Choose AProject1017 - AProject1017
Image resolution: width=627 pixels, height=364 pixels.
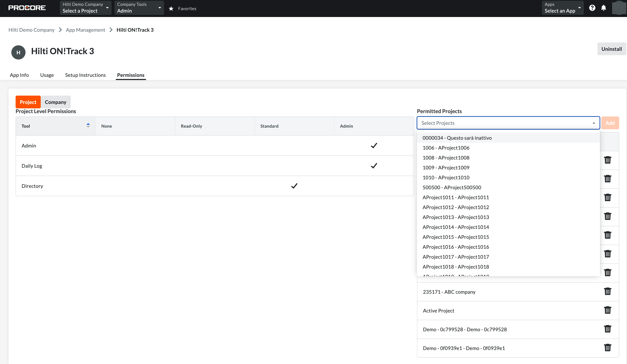click(x=508, y=257)
